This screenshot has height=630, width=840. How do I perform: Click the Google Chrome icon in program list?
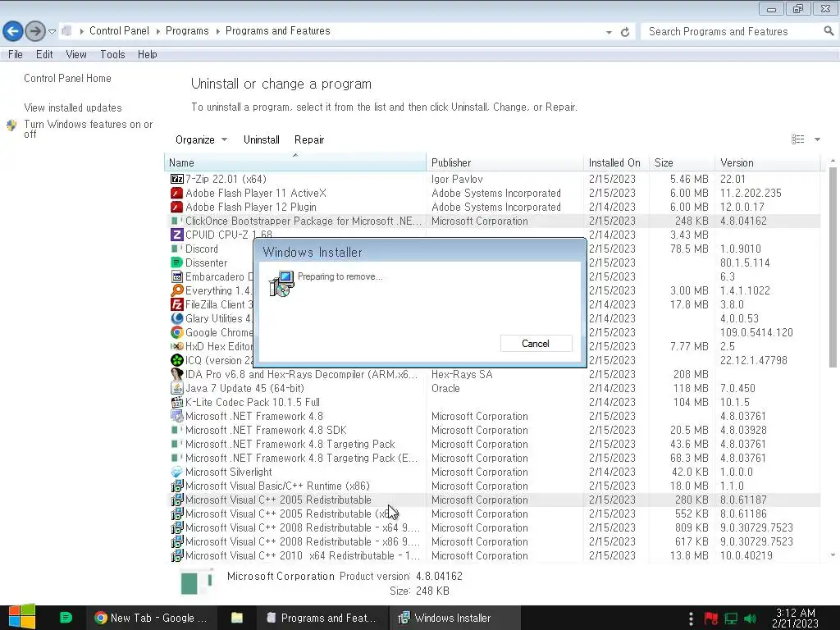[x=177, y=332]
